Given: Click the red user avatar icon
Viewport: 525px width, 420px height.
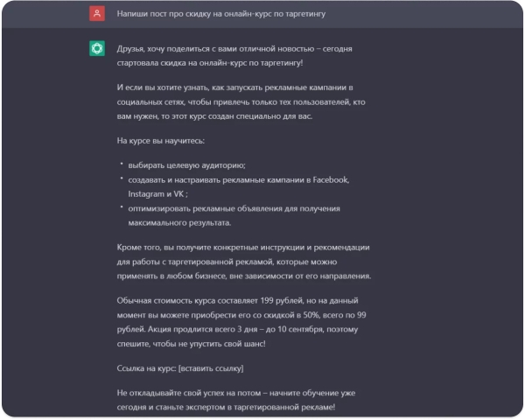Looking at the screenshot, I should point(97,15).
